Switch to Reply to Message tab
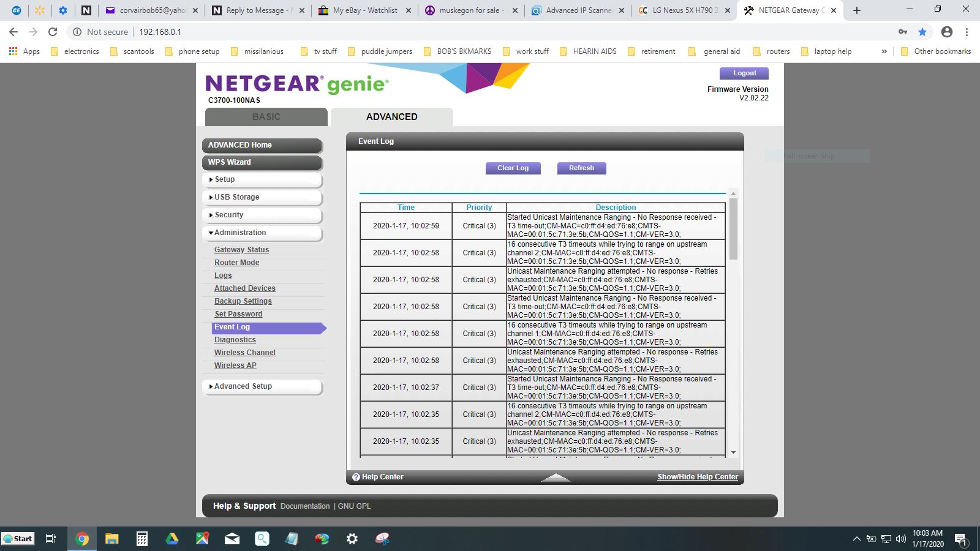The height and width of the screenshot is (551, 980). [257, 10]
